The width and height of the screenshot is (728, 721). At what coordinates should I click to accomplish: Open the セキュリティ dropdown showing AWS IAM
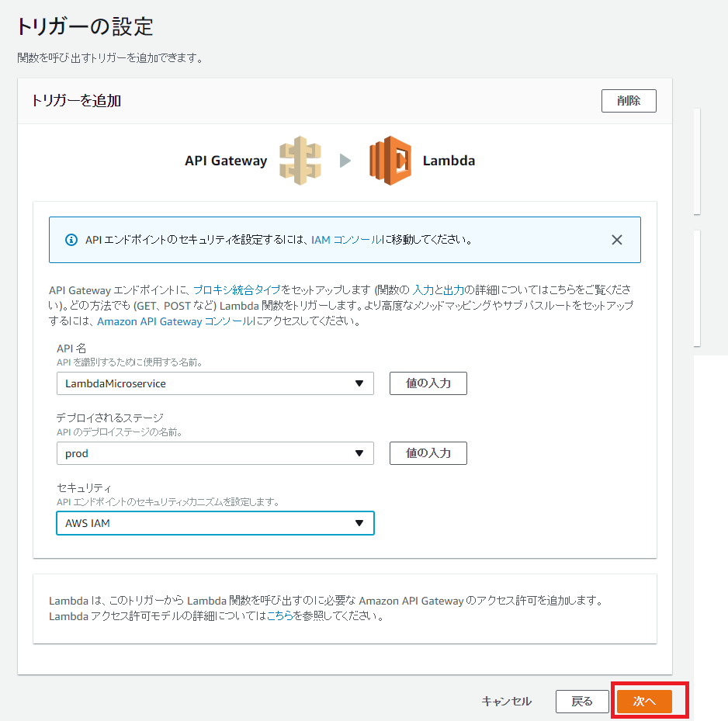(x=215, y=523)
